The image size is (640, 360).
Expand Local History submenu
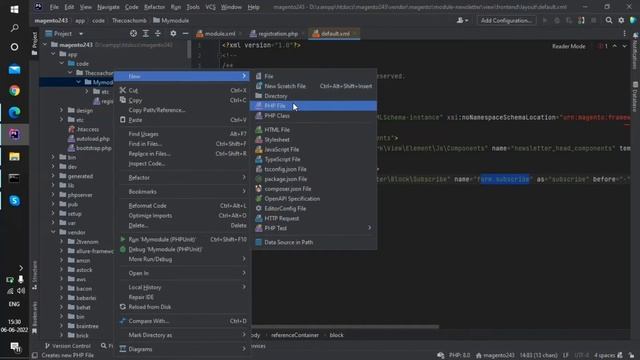pos(182,287)
